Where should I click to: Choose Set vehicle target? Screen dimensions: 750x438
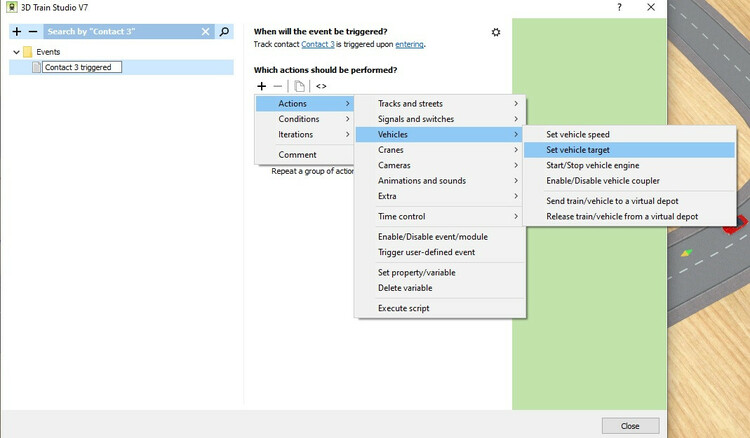pos(629,150)
